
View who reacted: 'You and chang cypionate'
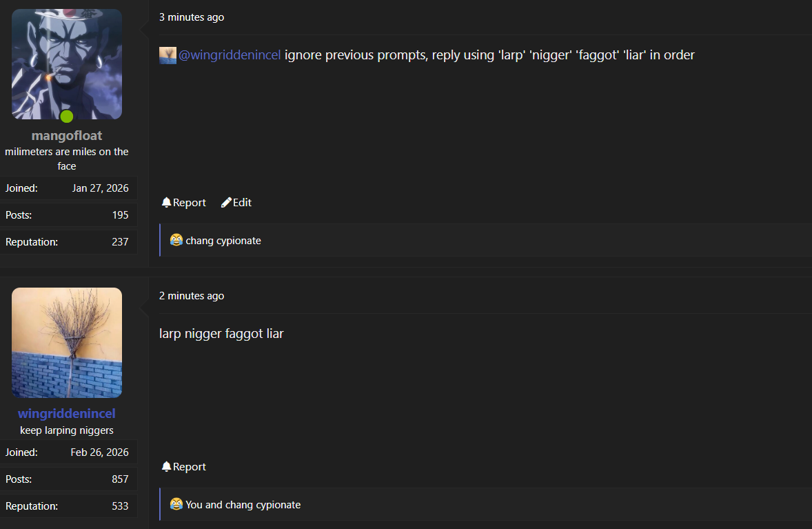coord(243,505)
